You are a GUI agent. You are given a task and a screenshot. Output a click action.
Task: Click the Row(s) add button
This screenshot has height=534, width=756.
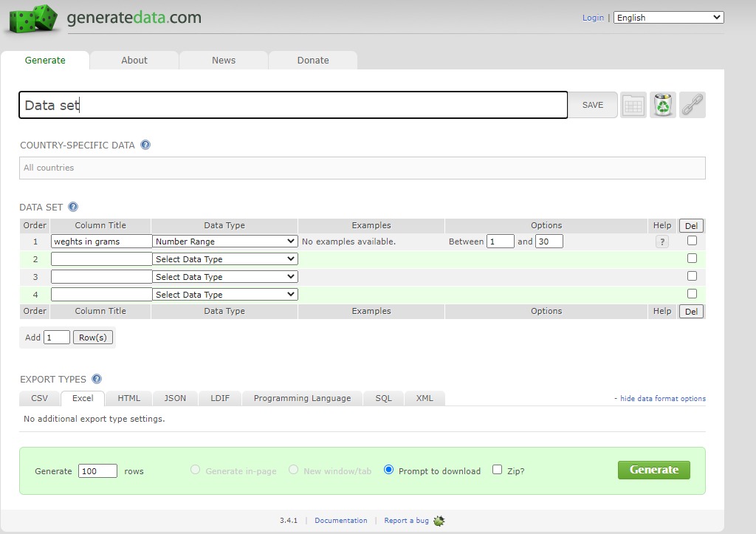(x=93, y=338)
